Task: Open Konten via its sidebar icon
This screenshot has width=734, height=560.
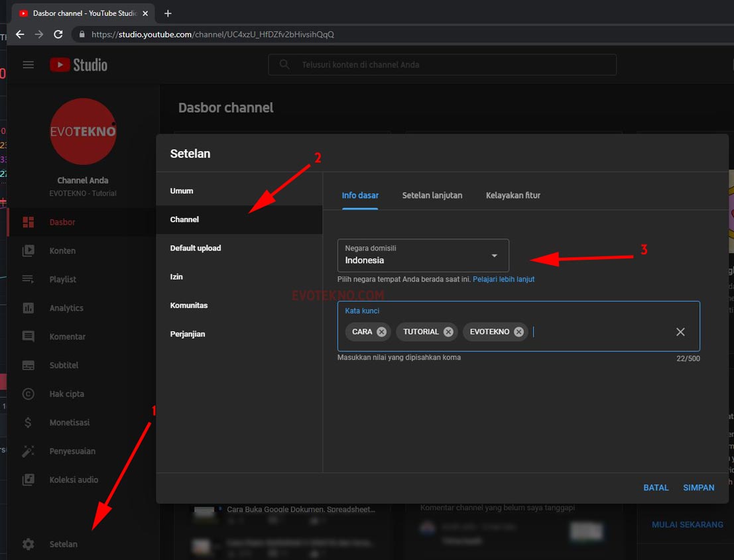Action: coord(29,251)
